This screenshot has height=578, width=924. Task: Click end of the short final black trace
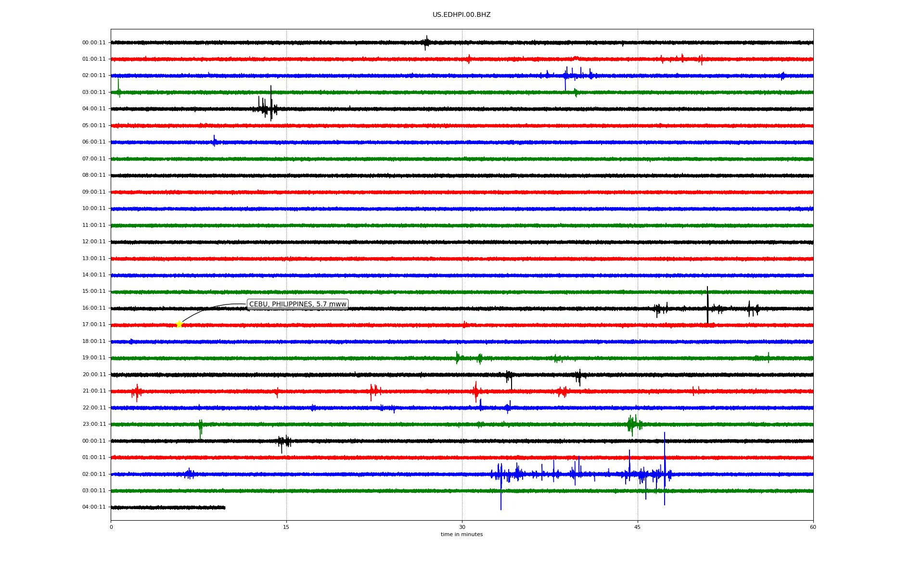(224, 507)
